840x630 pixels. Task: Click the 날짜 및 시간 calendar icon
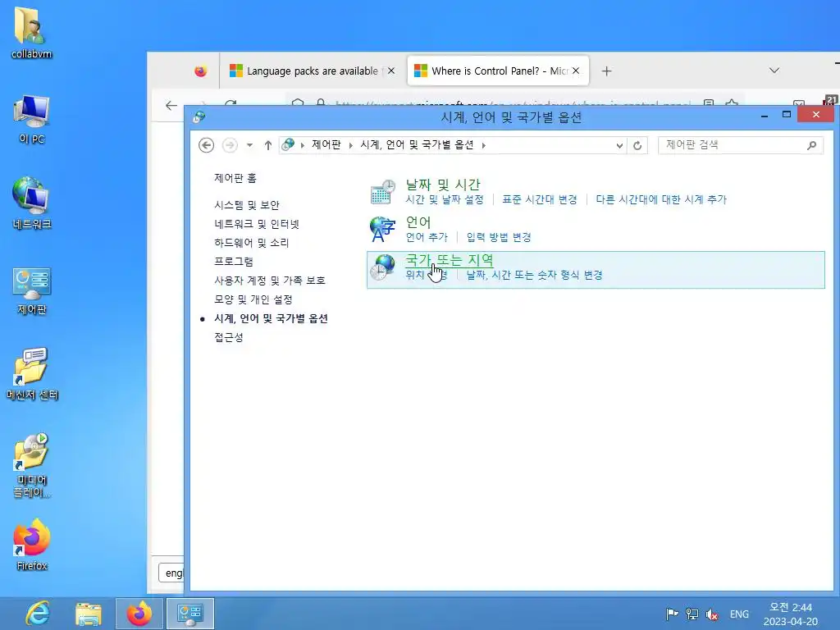tap(382, 192)
